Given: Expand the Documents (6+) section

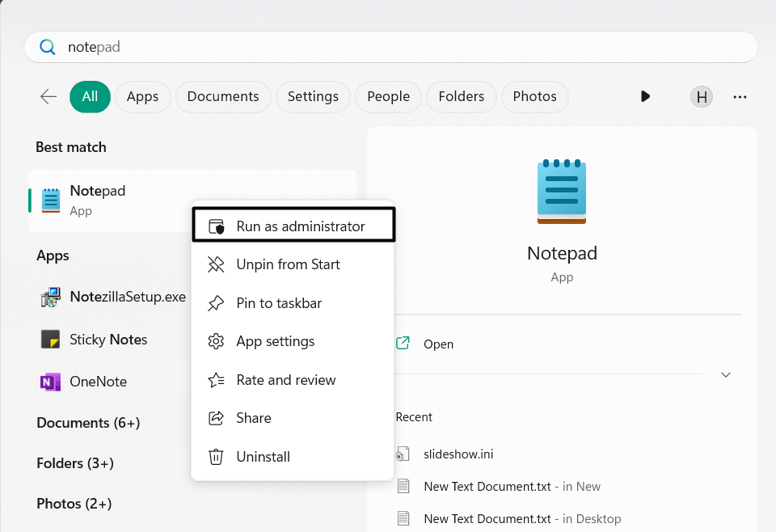Looking at the screenshot, I should tap(88, 423).
